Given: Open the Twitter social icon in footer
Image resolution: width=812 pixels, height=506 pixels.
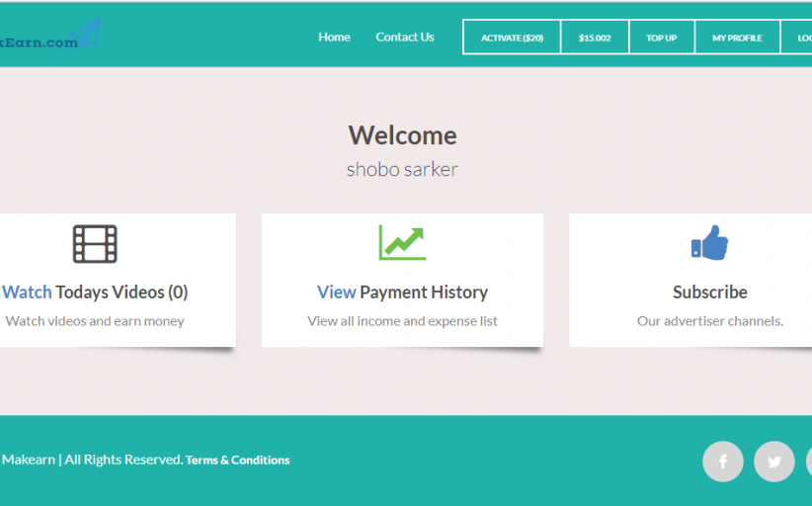Looking at the screenshot, I should coord(773,462).
